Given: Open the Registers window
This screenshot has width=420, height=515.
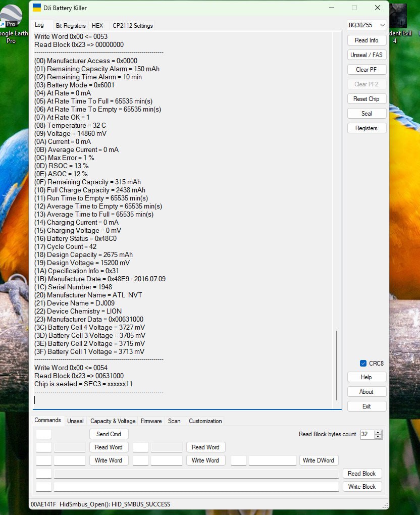Looking at the screenshot, I should pyautogui.click(x=366, y=128).
